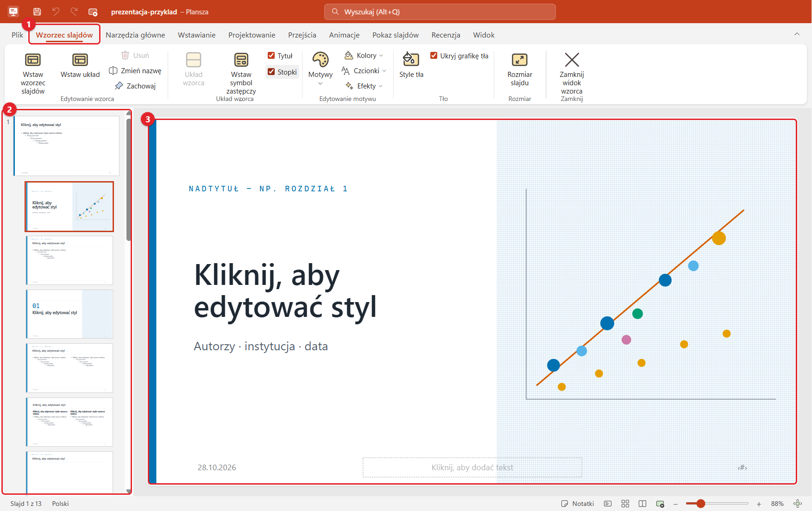Rename the layout with Zmień nazwę

point(135,70)
